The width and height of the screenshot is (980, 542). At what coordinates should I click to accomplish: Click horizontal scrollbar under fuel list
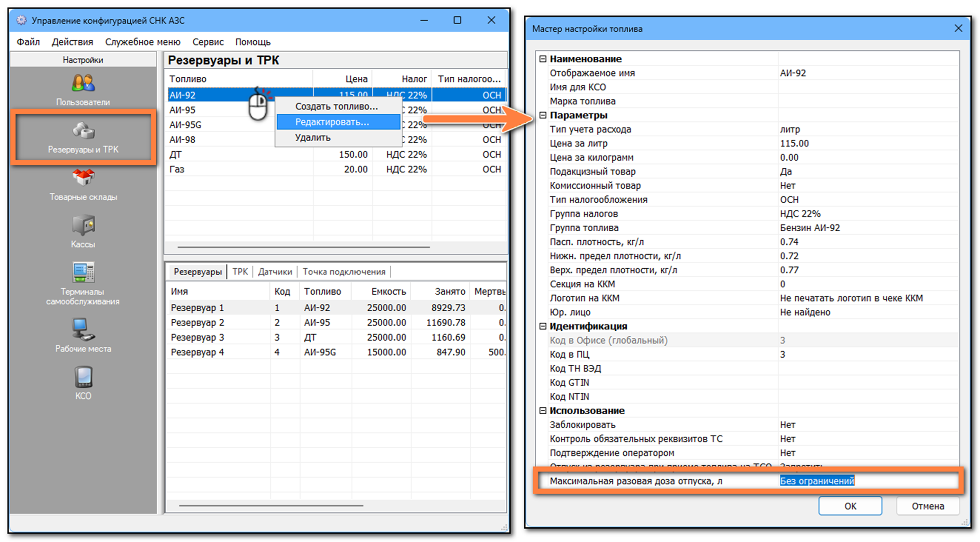click(x=303, y=247)
